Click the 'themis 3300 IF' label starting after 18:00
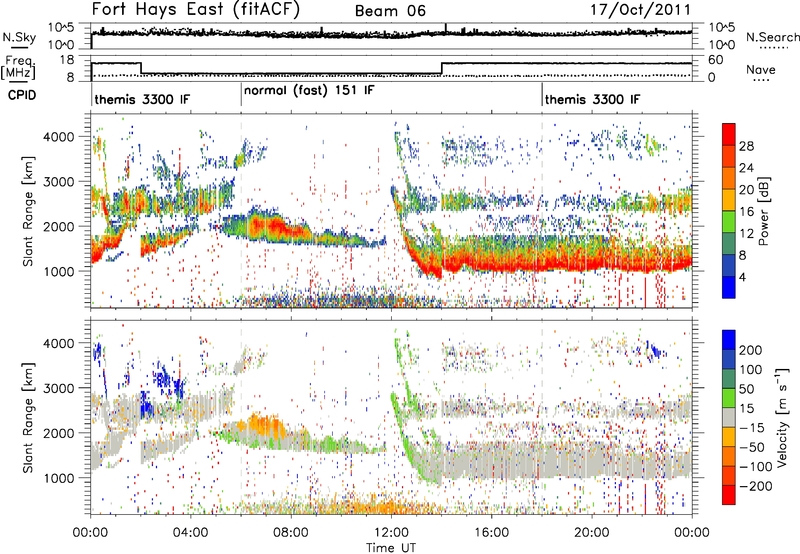The width and height of the screenshot is (800, 554). coord(592,99)
